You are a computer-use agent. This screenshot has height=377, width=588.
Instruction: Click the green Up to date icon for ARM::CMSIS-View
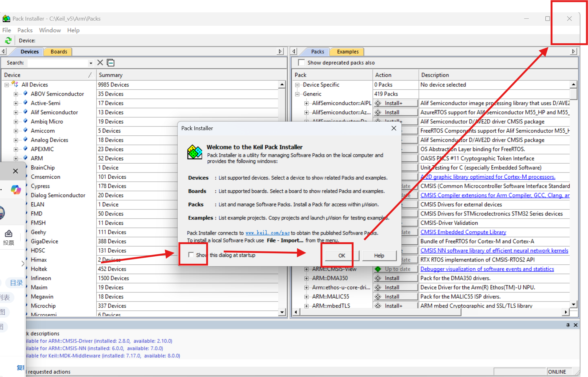[x=378, y=269]
